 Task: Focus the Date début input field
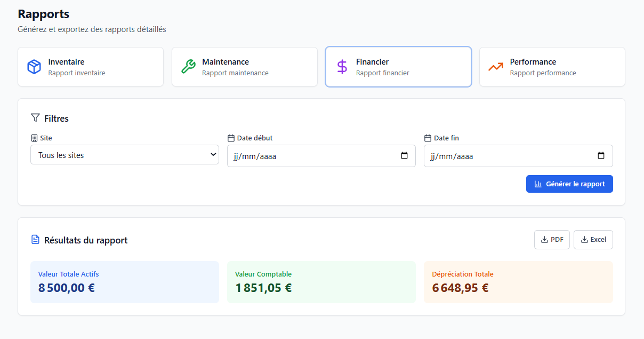point(315,156)
